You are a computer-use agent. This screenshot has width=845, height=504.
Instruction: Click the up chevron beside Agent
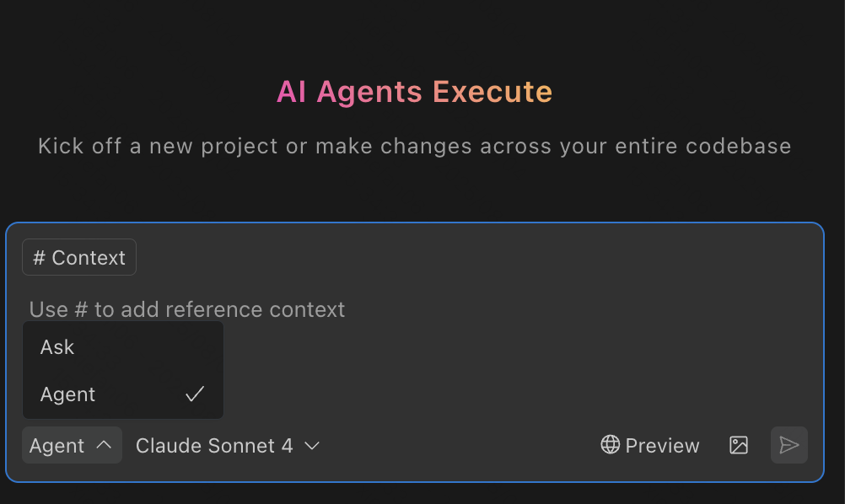(x=104, y=445)
